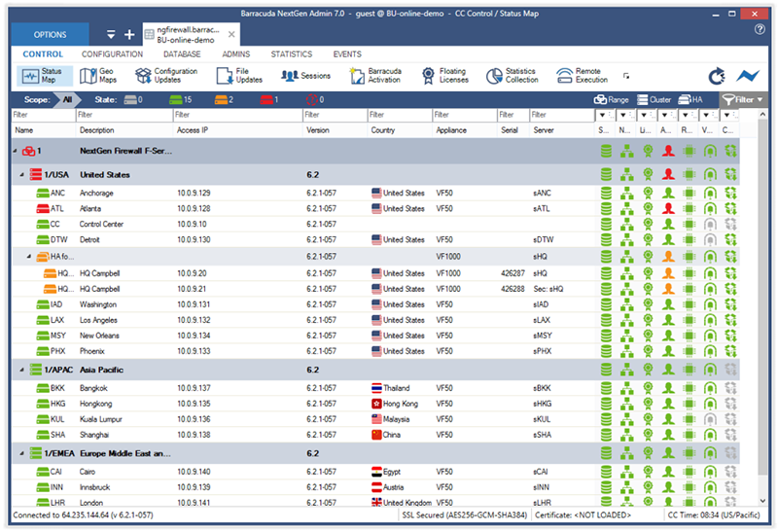The height and width of the screenshot is (532, 778).
Task: Open the S... column filter dropdown
Action: pyautogui.click(x=602, y=115)
